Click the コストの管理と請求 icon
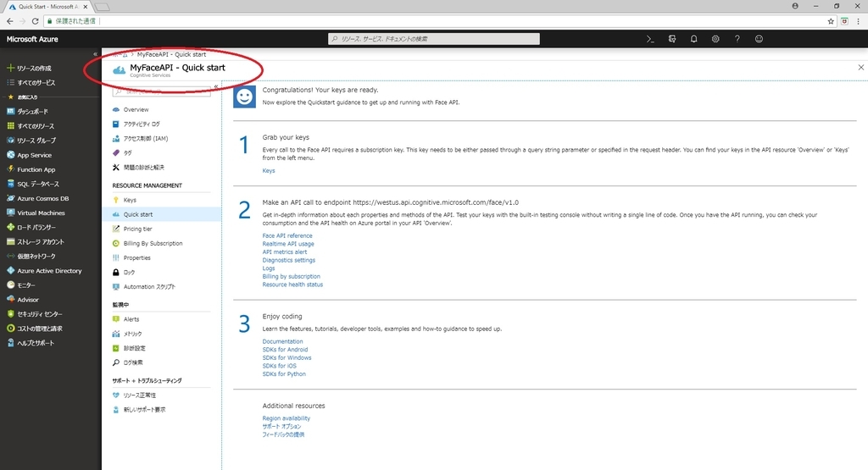 tap(10, 328)
